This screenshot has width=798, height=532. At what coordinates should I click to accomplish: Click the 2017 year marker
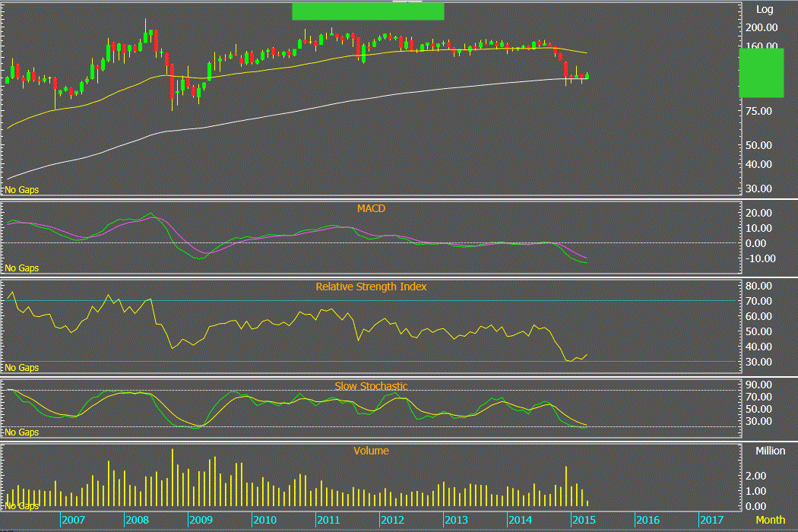[712, 520]
